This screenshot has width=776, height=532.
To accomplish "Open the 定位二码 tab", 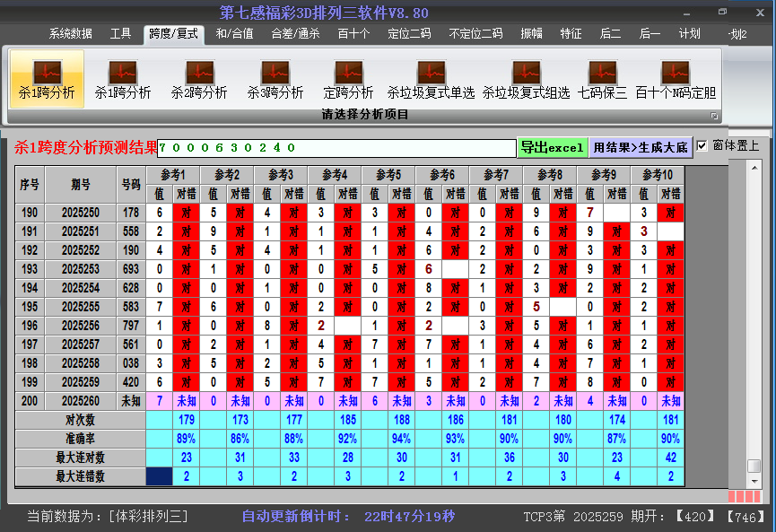I will pyautogui.click(x=409, y=34).
